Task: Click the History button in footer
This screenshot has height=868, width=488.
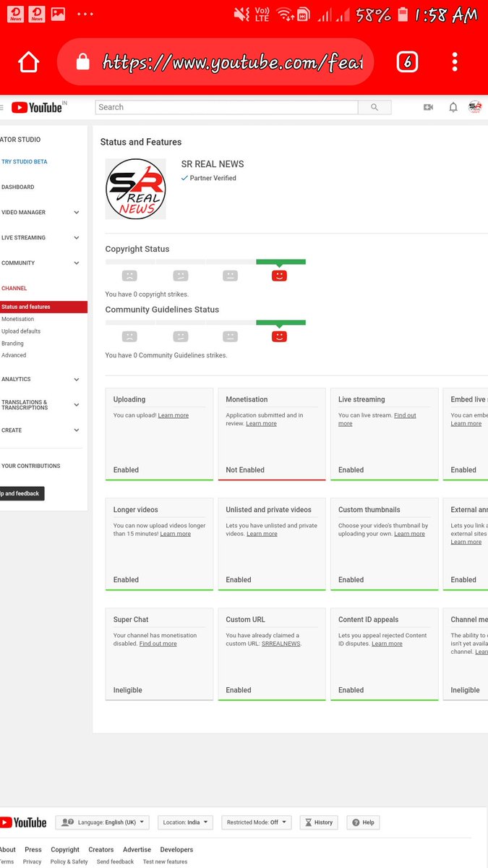Action: click(x=319, y=822)
